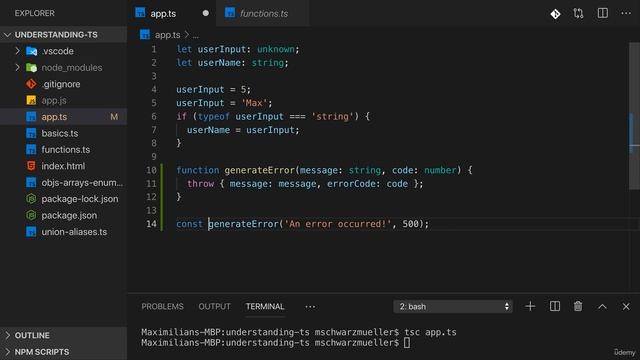640x360 pixels.
Task: Split the editor to the right
Action: (602, 13)
